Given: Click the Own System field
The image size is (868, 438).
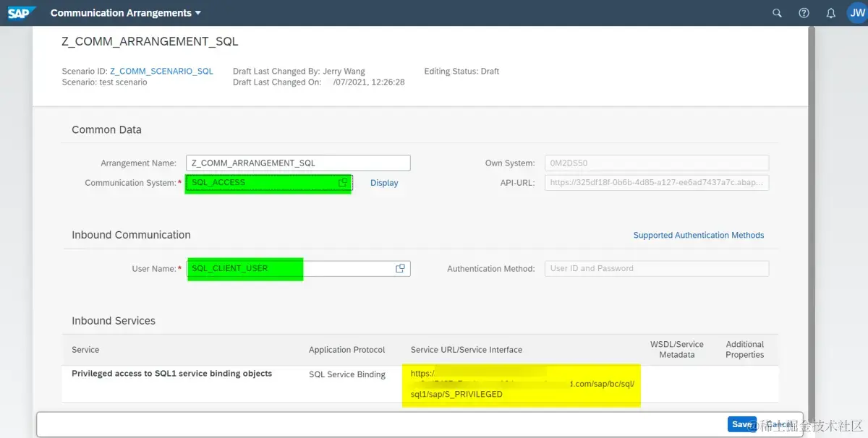Looking at the screenshot, I should tap(657, 163).
